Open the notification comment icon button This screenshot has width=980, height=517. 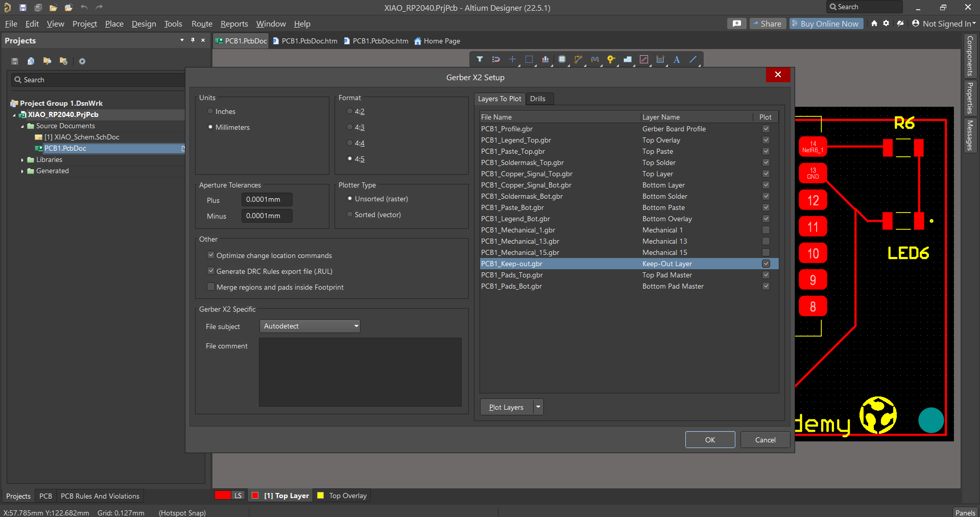737,24
